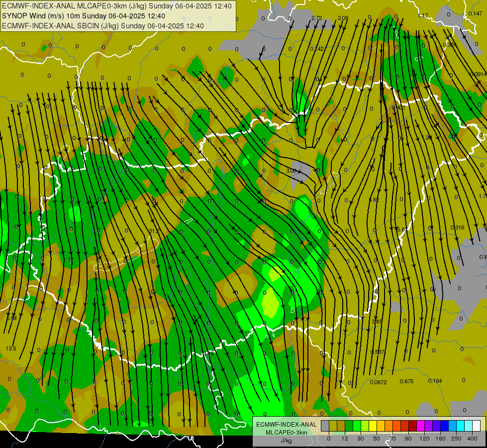Click the '0.324' value on the map

pos(450,45)
